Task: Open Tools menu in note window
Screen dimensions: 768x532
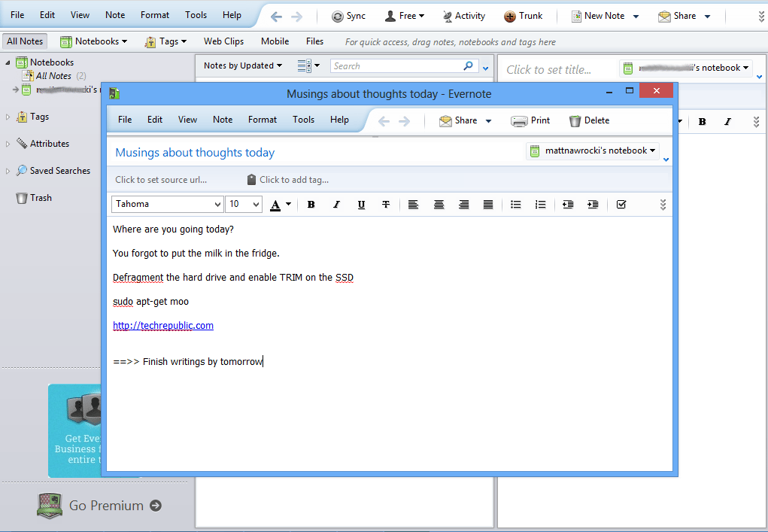Action: pos(304,120)
